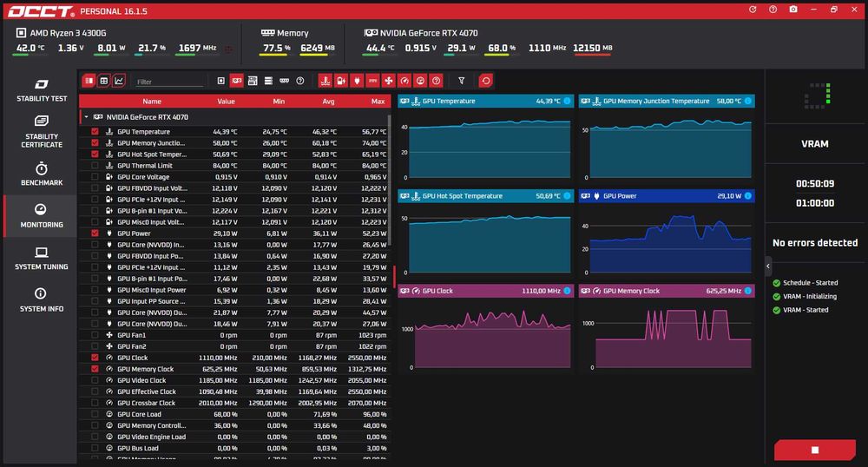Open info on the GPU Power graph
Screen dimensions: 868x467
tap(748, 196)
